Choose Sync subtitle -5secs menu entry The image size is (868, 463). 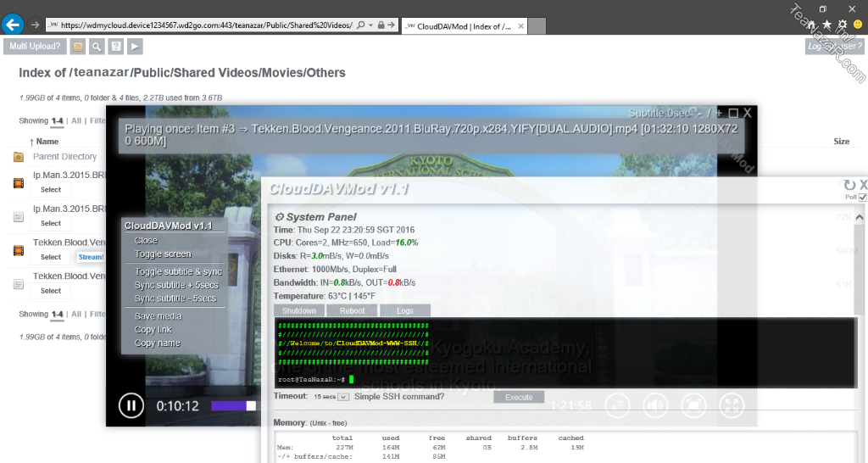tap(175, 298)
